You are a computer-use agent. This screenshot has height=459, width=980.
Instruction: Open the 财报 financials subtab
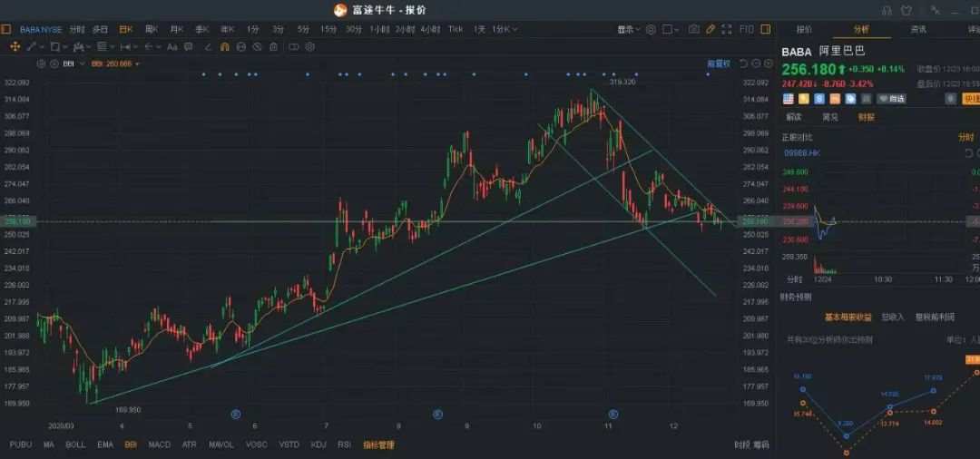867,117
